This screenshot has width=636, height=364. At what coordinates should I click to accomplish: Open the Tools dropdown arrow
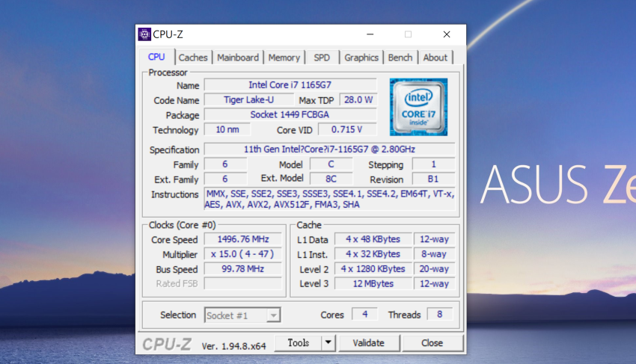[328, 343]
